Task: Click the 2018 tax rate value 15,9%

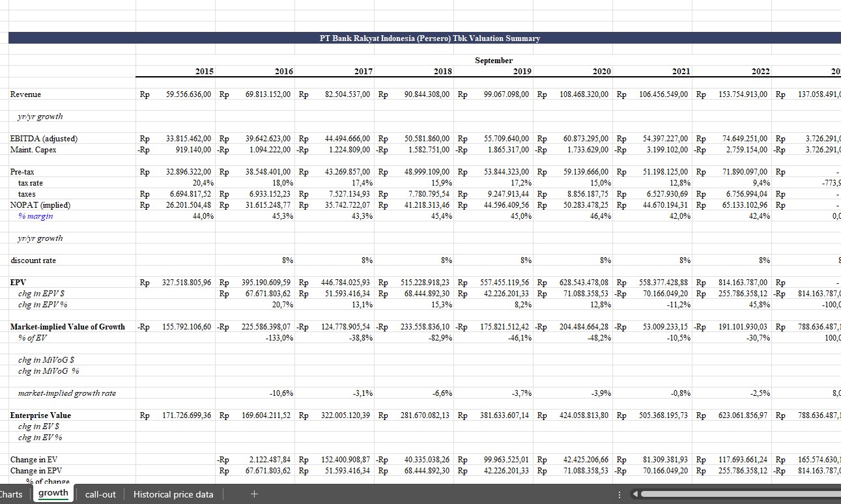Action: (442, 184)
